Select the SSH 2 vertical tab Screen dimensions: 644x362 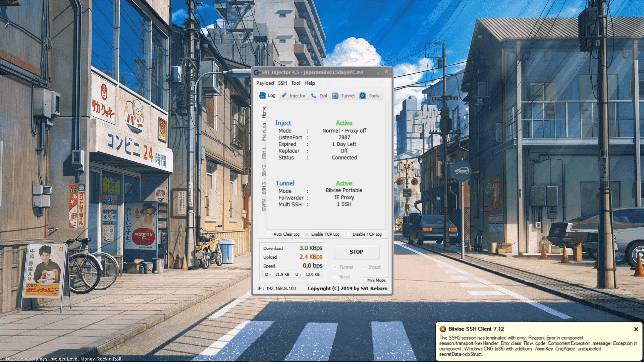[264, 170]
